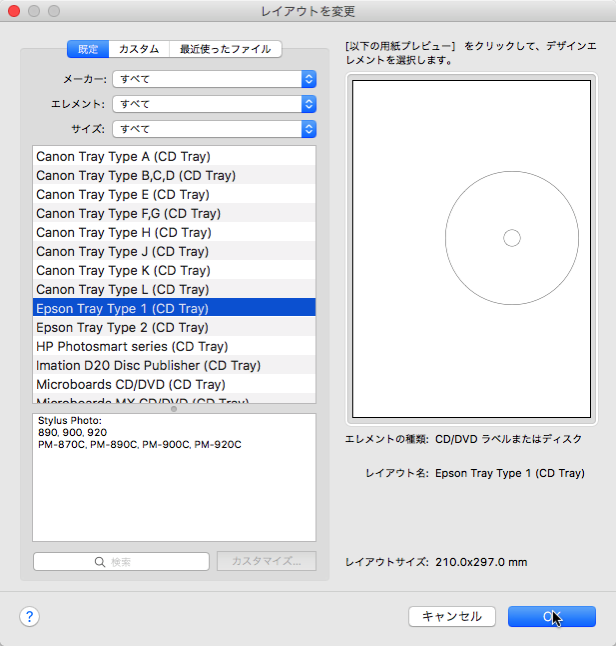Screen dimensions: 616x646
Task: Click the カスタマイズ... button
Action: 267,561
